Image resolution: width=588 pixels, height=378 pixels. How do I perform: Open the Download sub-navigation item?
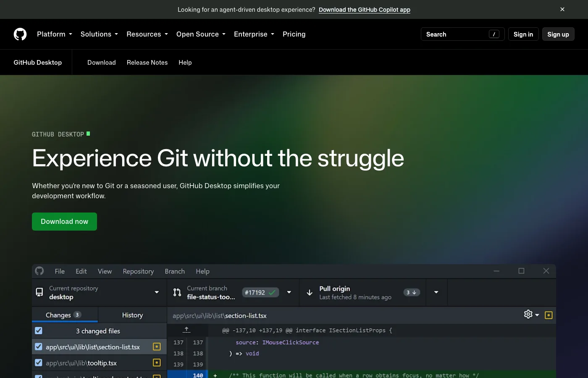102,62
